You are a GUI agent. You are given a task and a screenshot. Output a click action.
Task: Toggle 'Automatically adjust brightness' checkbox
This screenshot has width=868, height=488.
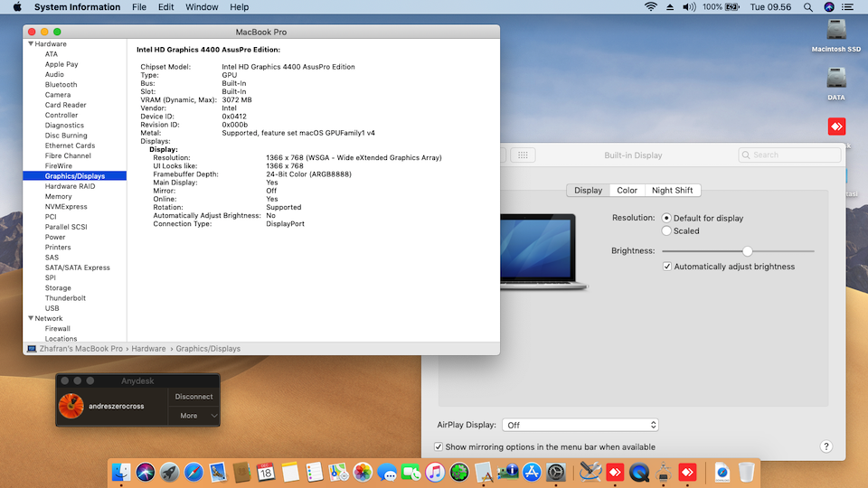pyautogui.click(x=667, y=267)
